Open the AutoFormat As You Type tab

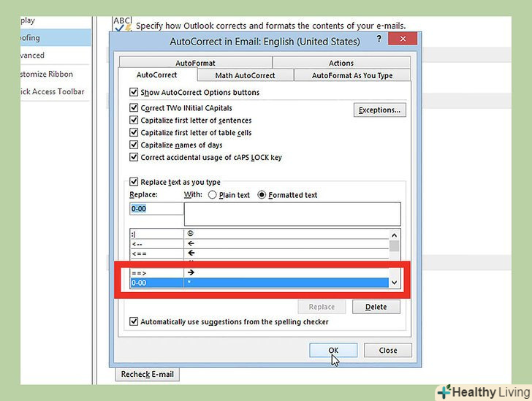pos(352,75)
